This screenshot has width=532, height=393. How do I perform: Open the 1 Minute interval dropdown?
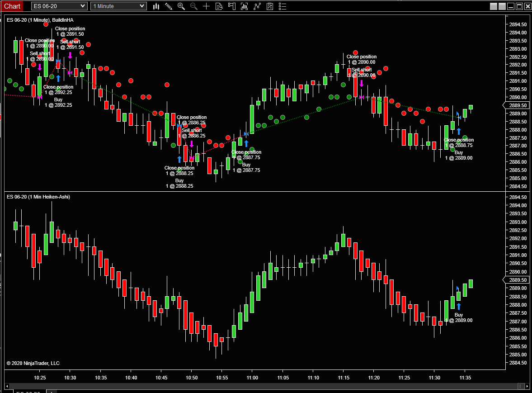(118, 6)
